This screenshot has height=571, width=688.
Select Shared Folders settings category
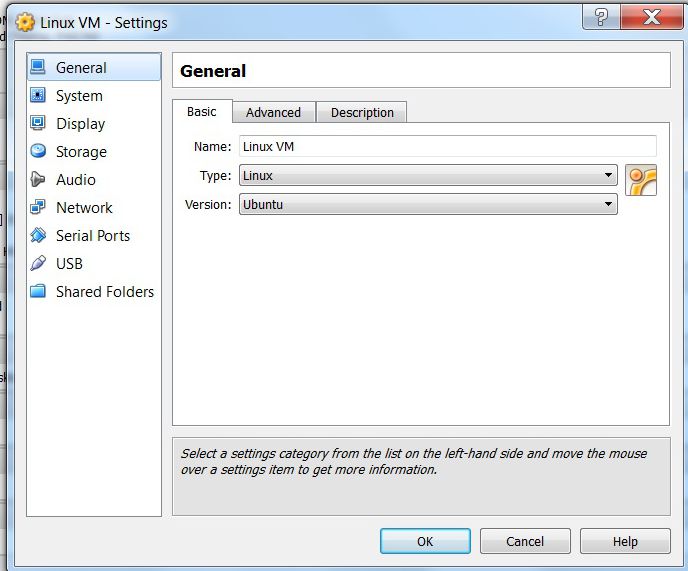coord(94,291)
